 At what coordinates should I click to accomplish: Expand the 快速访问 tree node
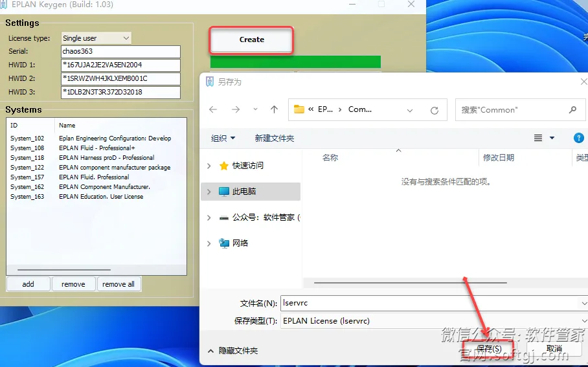(209, 166)
